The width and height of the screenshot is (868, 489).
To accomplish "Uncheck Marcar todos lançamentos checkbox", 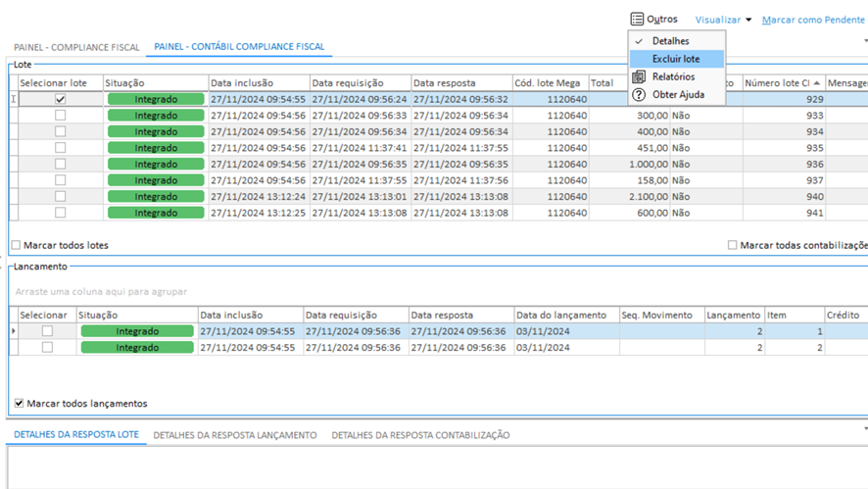I will (19, 403).
